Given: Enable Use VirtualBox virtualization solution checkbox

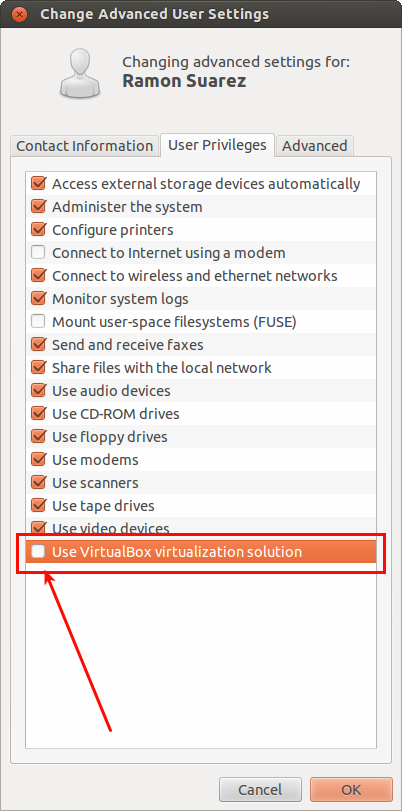Looking at the screenshot, I should pos(38,551).
